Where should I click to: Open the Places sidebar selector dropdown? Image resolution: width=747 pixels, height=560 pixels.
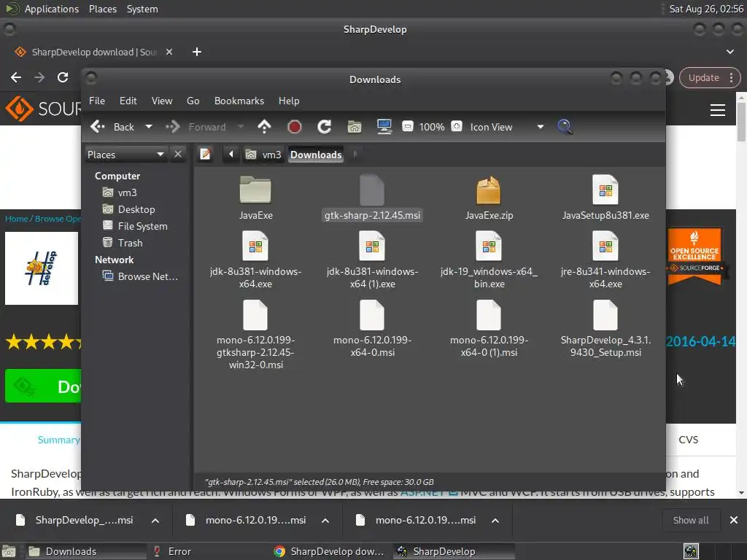(125, 155)
